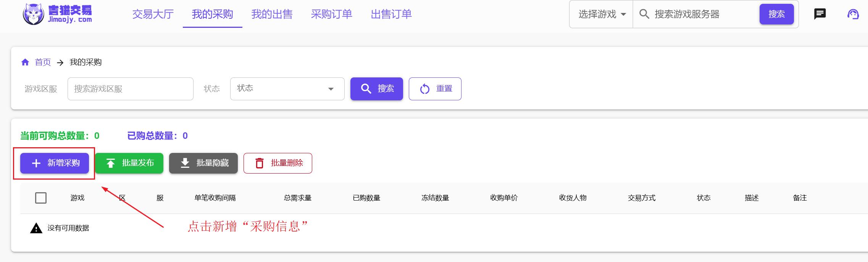Click the home icon in breadcrumb
Image resolution: width=868 pixels, height=262 pixels.
(25, 62)
